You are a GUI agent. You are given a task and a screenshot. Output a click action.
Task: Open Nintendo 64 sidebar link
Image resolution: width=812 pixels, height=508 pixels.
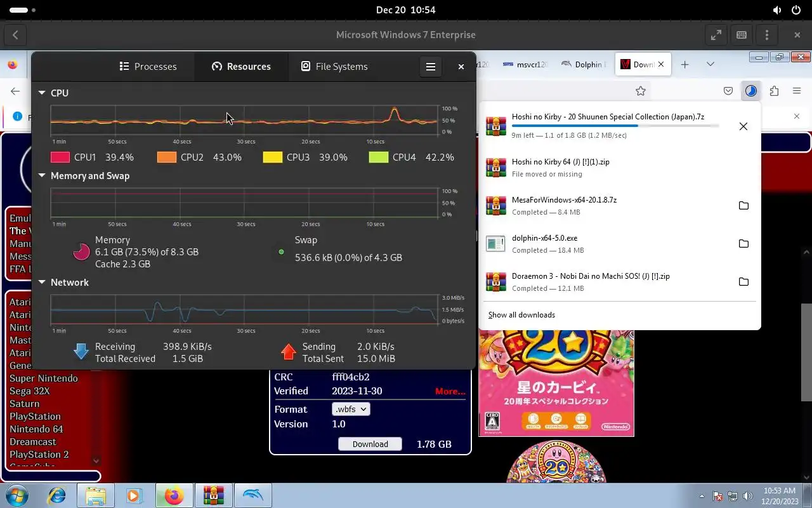pos(36,429)
